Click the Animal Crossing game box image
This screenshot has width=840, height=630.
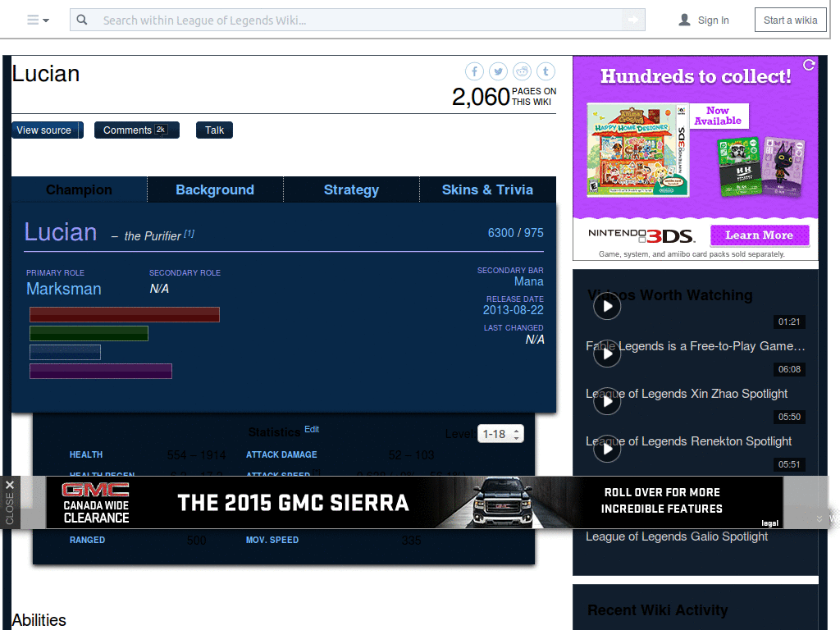(637, 150)
